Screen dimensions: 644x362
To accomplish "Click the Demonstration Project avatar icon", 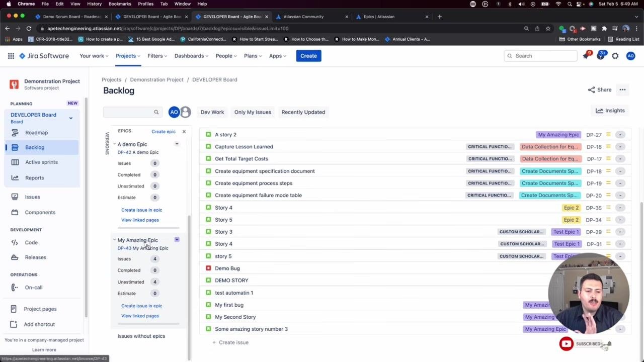I will tap(14, 84).
